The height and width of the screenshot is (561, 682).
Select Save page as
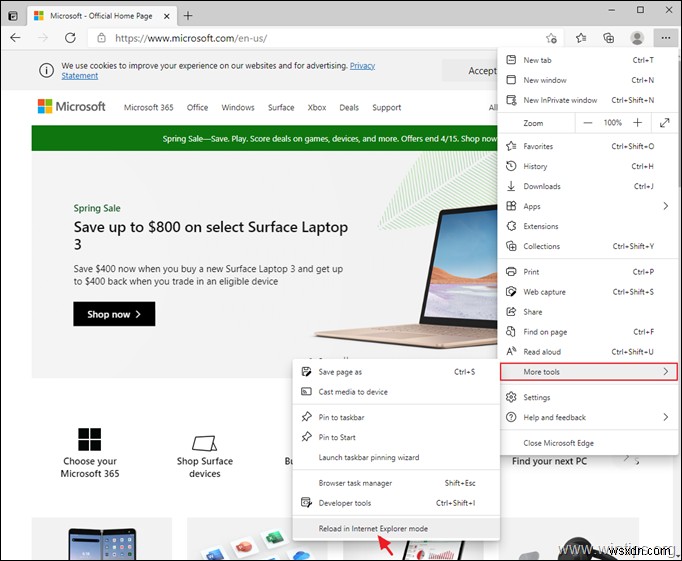coord(396,372)
